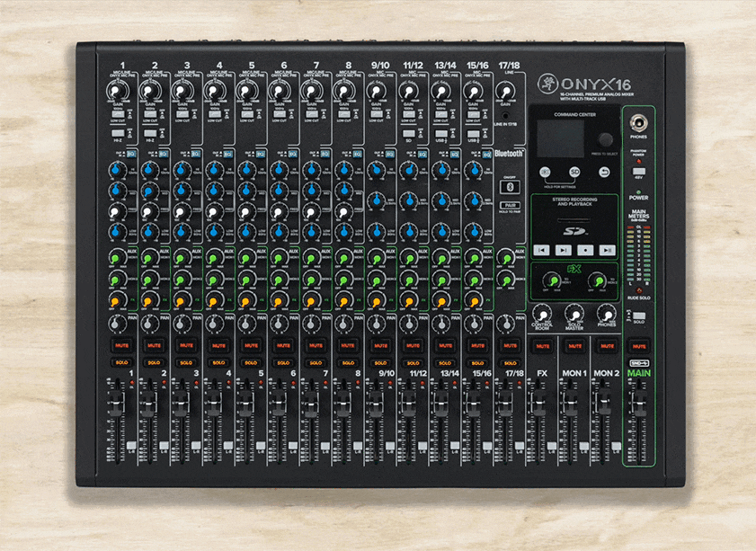
Task: Toggle the L-R assign button on channel 5
Action: (x=261, y=446)
